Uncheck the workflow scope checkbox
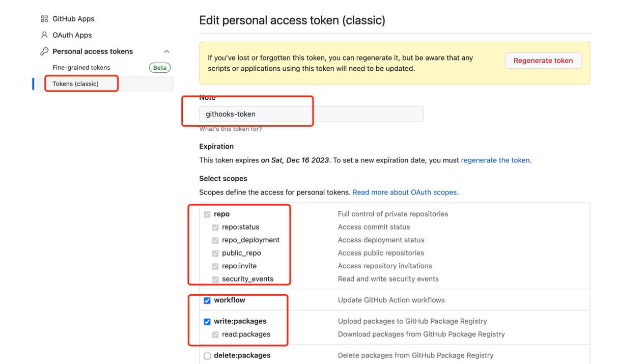618x364 pixels. click(x=207, y=300)
